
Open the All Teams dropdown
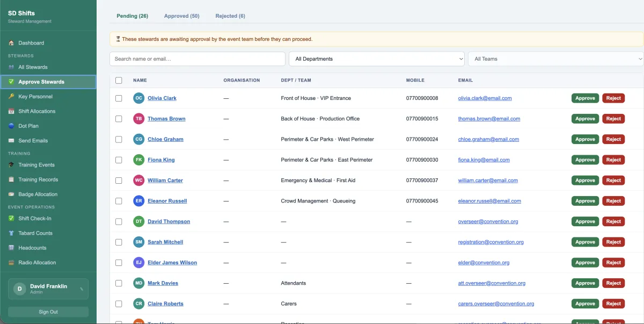555,59
